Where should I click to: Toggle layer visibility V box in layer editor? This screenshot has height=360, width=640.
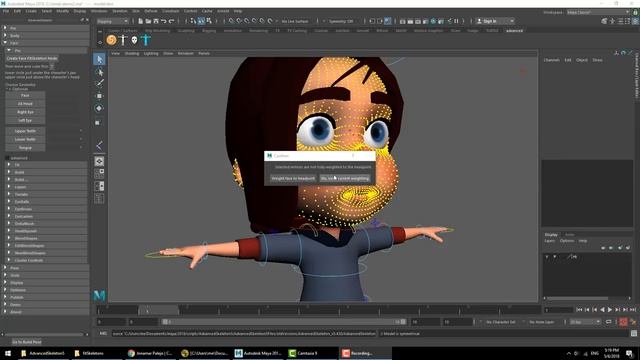point(547,257)
